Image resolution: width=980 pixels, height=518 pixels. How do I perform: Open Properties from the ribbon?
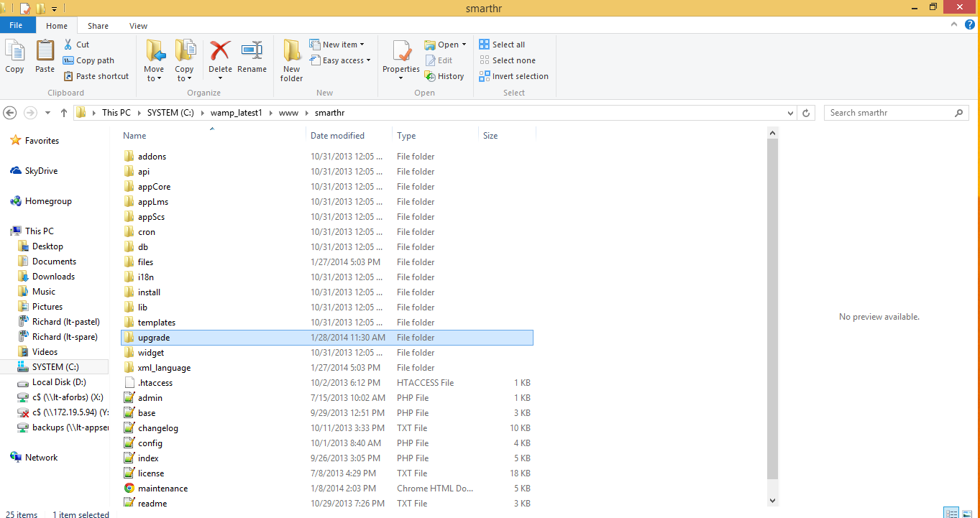400,53
